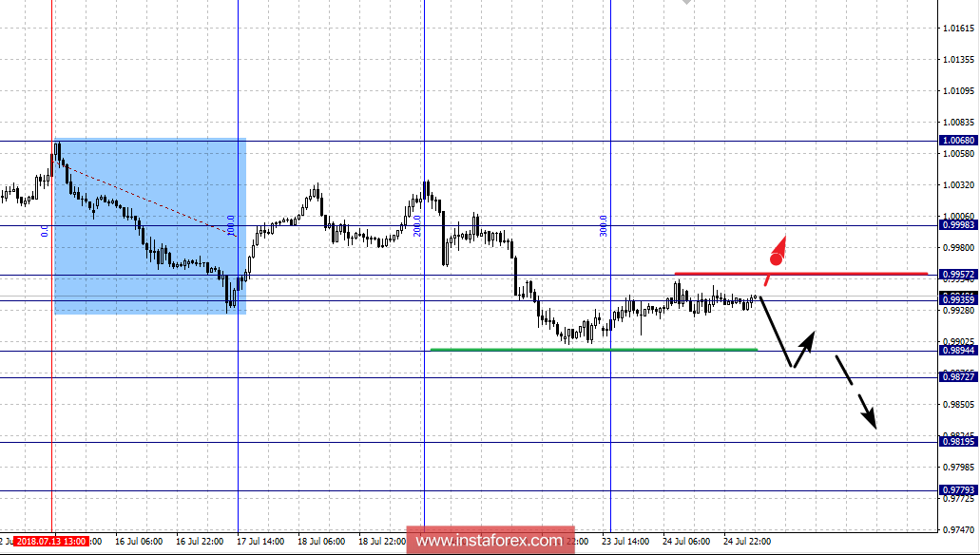Click the 0.97985 price scale value
The height and width of the screenshot is (555, 980).
959,467
